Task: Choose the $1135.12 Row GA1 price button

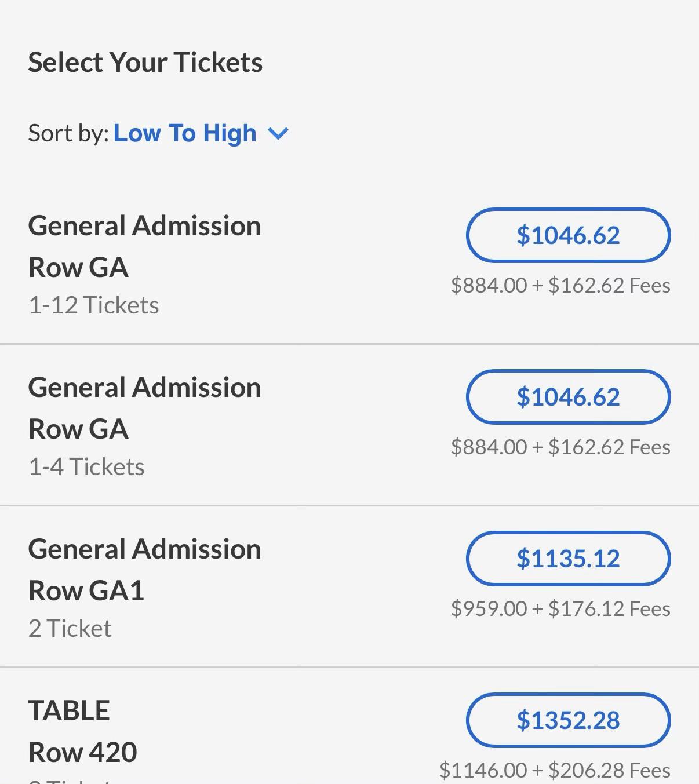Action: [568, 559]
